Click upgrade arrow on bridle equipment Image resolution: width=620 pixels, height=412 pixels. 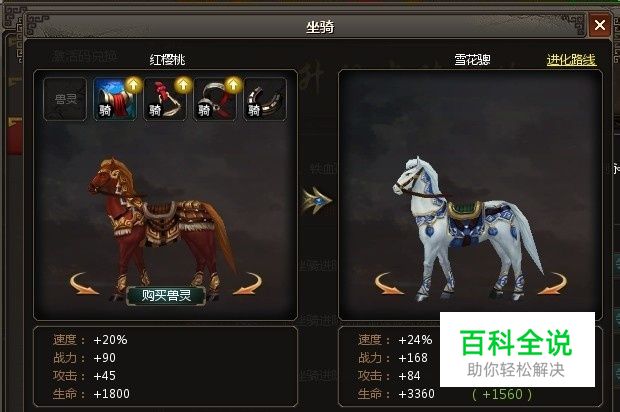pyautogui.click(x=233, y=85)
